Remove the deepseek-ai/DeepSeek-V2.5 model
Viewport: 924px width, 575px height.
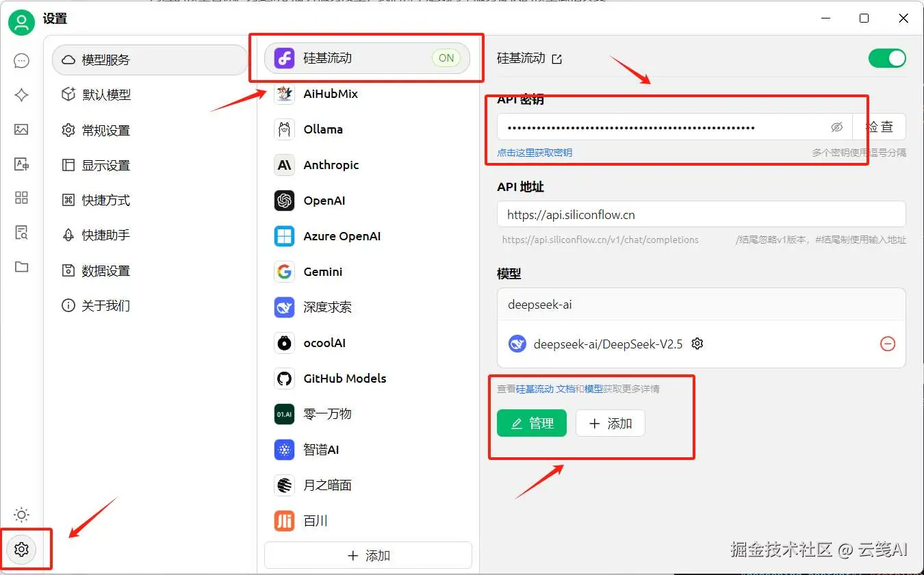pyautogui.click(x=888, y=344)
